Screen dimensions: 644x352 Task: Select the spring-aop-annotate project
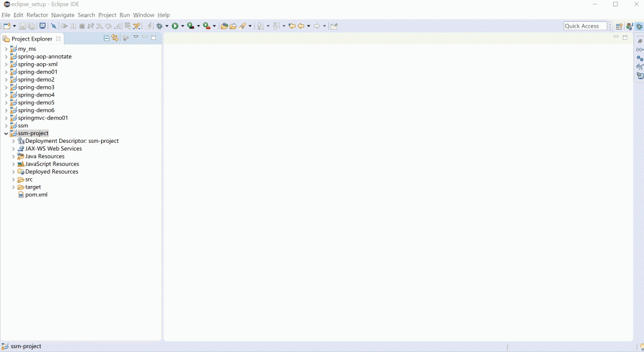point(44,57)
